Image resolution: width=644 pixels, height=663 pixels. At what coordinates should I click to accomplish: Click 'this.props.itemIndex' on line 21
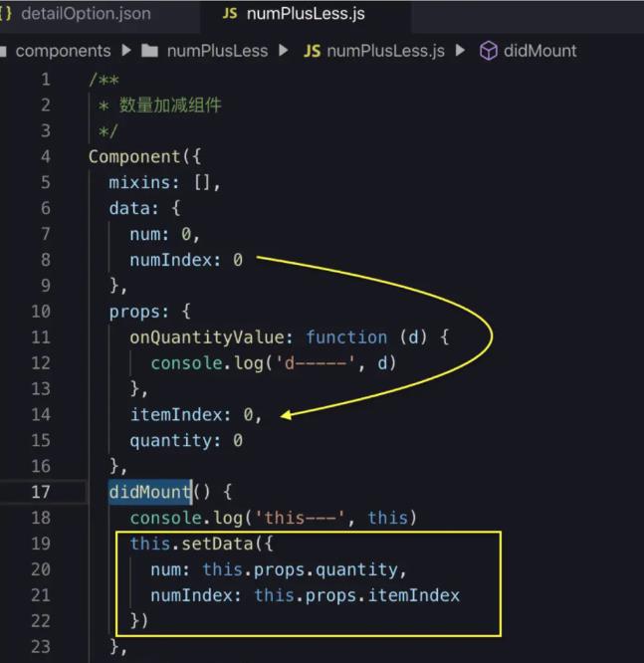[x=357, y=595]
